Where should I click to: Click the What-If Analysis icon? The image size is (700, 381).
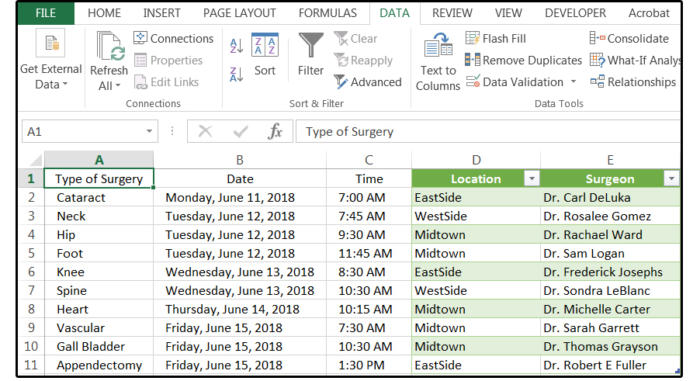597,60
